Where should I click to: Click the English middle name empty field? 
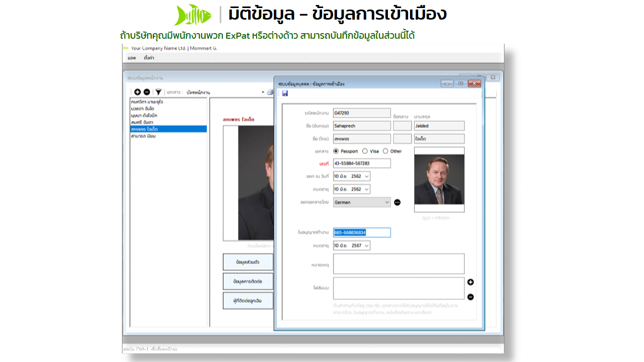point(403,126)
